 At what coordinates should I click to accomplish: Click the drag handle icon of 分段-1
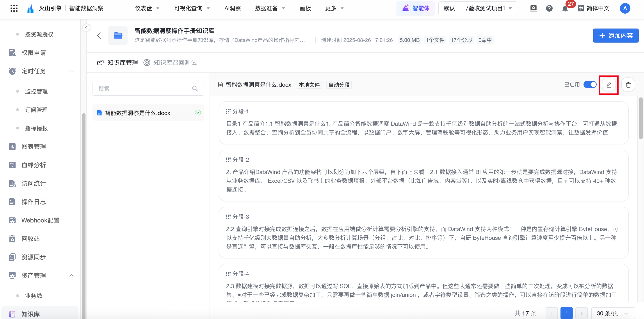tap(228, 111)
